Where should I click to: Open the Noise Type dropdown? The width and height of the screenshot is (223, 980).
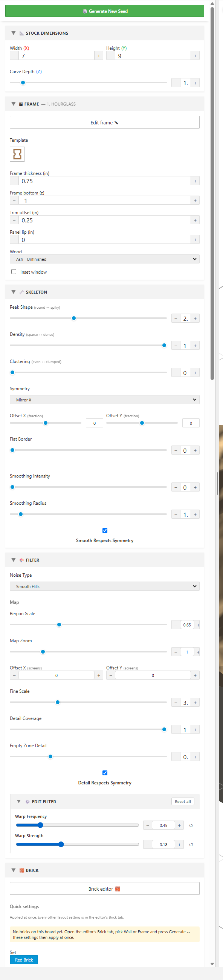(104, 586)
